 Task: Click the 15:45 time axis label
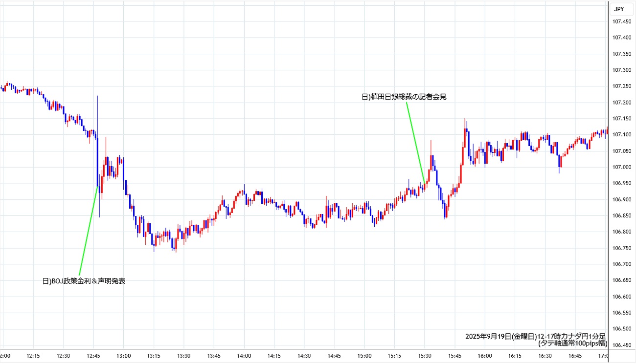tap(454, 356)
